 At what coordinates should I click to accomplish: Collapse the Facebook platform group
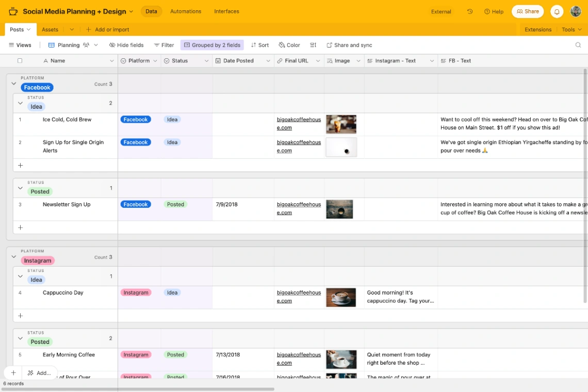(x=14, y=84)
